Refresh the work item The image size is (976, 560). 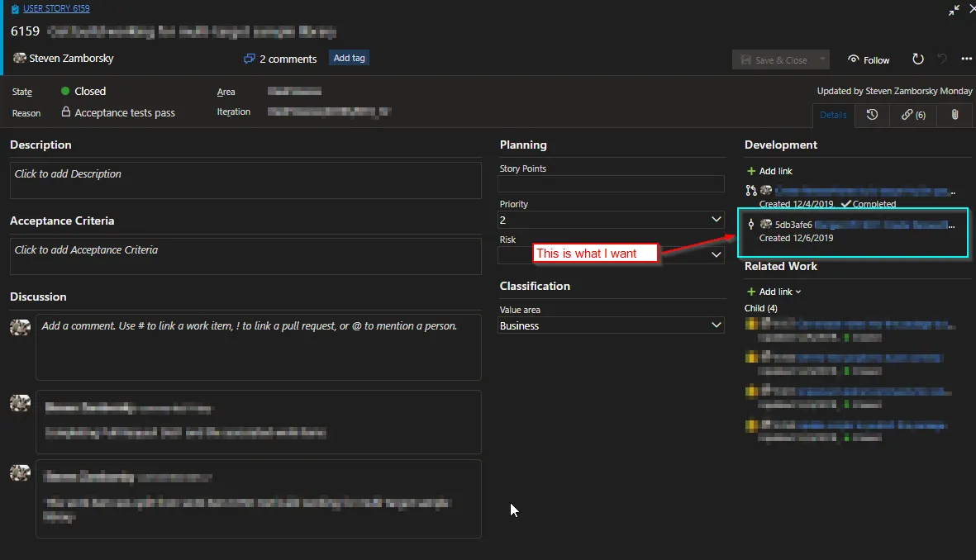(x=917, y=59)
